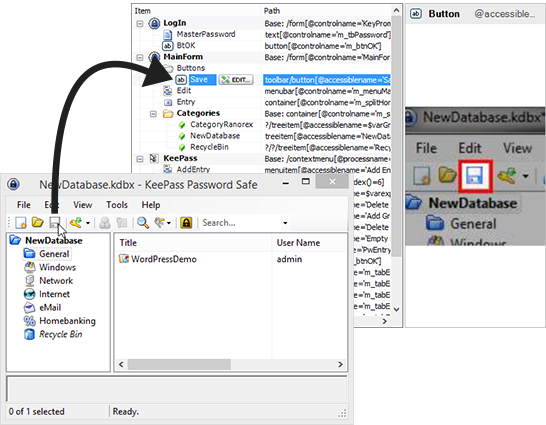Viewport: 546px width, 425px height.
Task: Select the eMail group in KeePass tree
Action: point(50,308)
